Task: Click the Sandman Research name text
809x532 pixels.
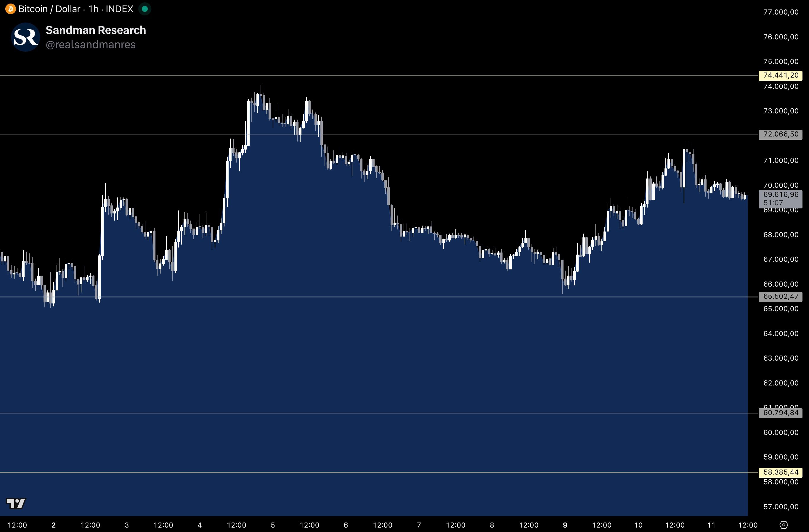Action: click(96, 30)
